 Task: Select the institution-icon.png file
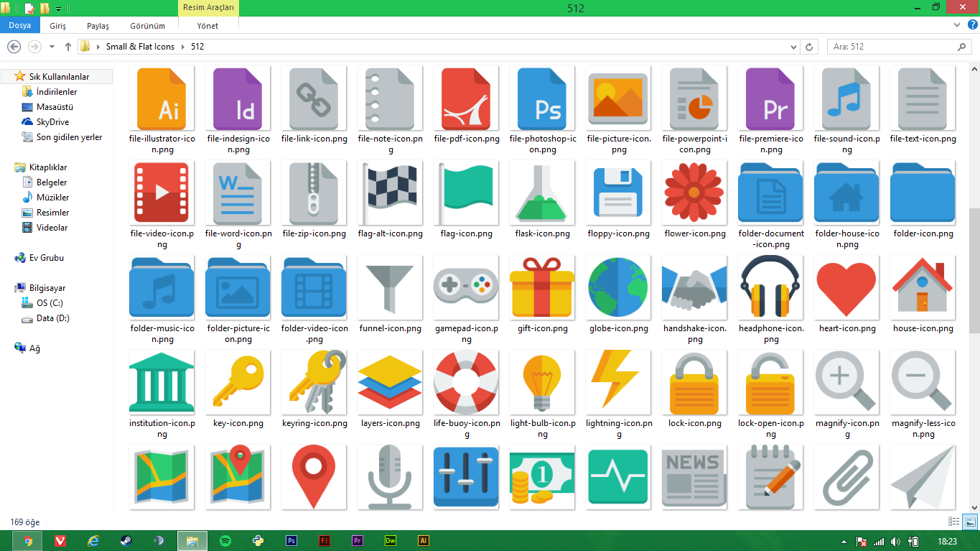point(162,383)
